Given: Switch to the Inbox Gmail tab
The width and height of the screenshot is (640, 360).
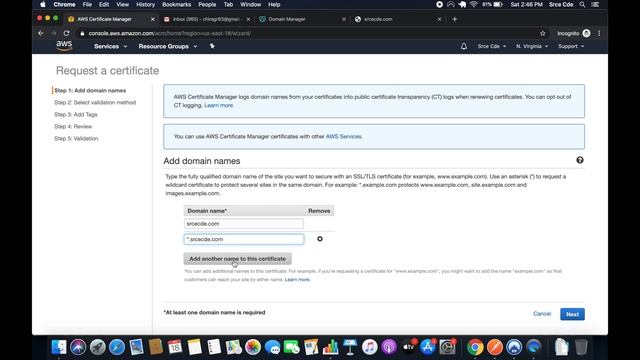Looking at the screenshot, I should click(206, 19).
